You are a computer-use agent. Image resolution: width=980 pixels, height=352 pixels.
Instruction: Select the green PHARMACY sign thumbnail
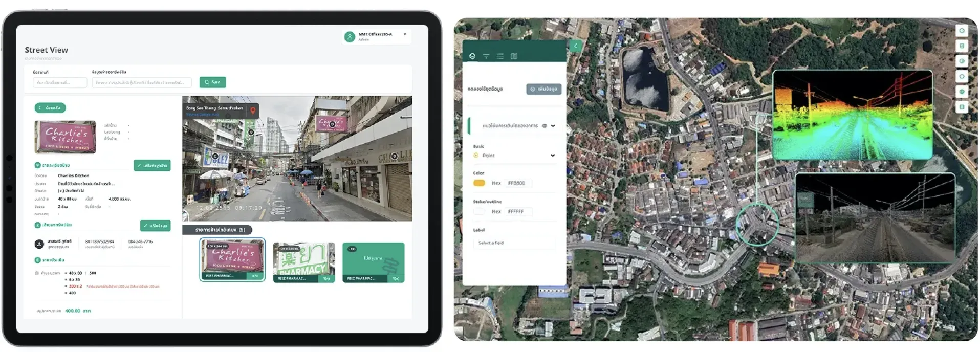304,262
